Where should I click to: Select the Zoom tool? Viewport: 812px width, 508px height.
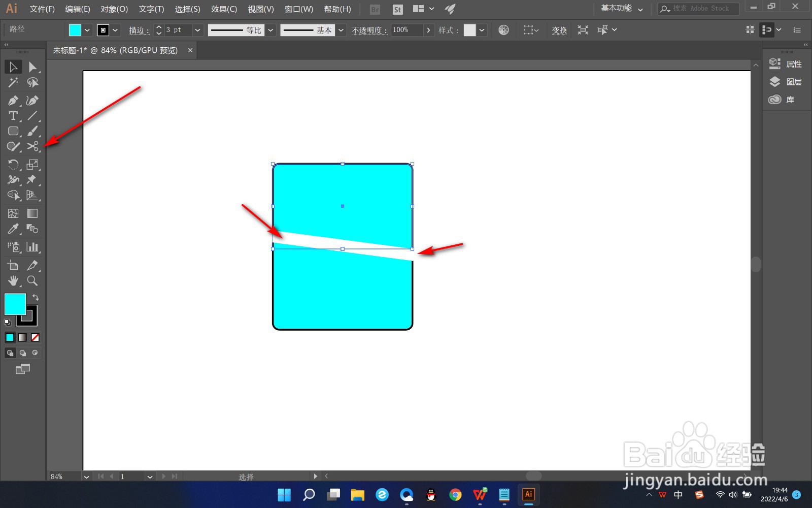tap(32, 281)
